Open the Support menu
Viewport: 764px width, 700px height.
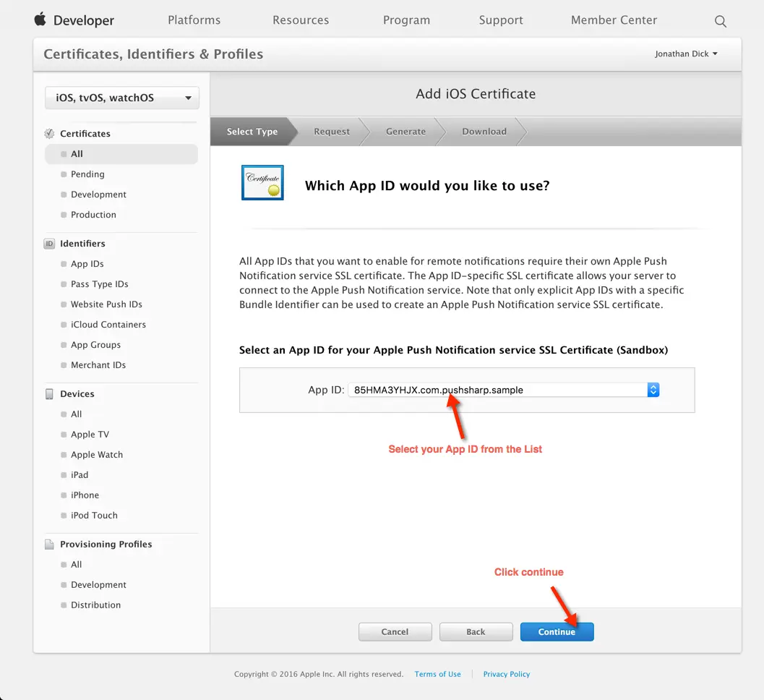[x=500, y=20]
